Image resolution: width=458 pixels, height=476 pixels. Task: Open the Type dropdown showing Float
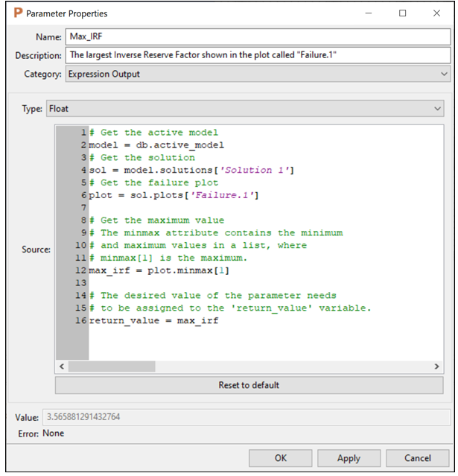(x=245, y=109)
